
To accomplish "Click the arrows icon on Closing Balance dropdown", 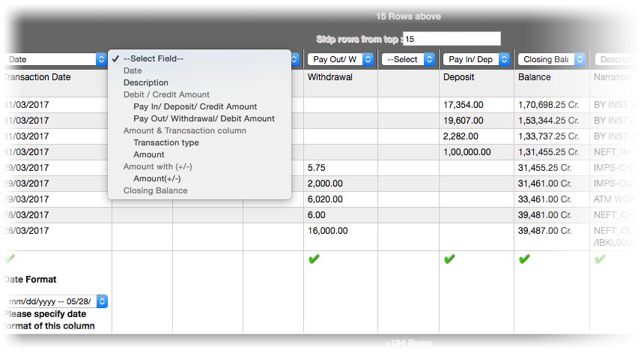I will tap(580, 59).
